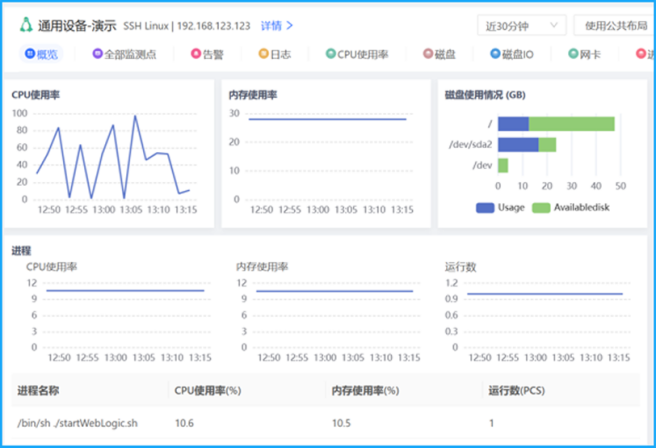This screenshot has height=448, width=656.
Task: Click the 内存使用率 chart line
Action: point(327,119)
